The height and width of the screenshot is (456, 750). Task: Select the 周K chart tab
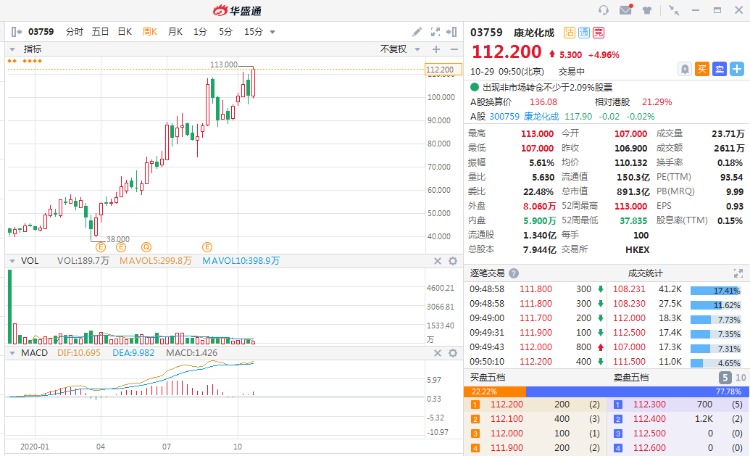click(x=150, y=32)
